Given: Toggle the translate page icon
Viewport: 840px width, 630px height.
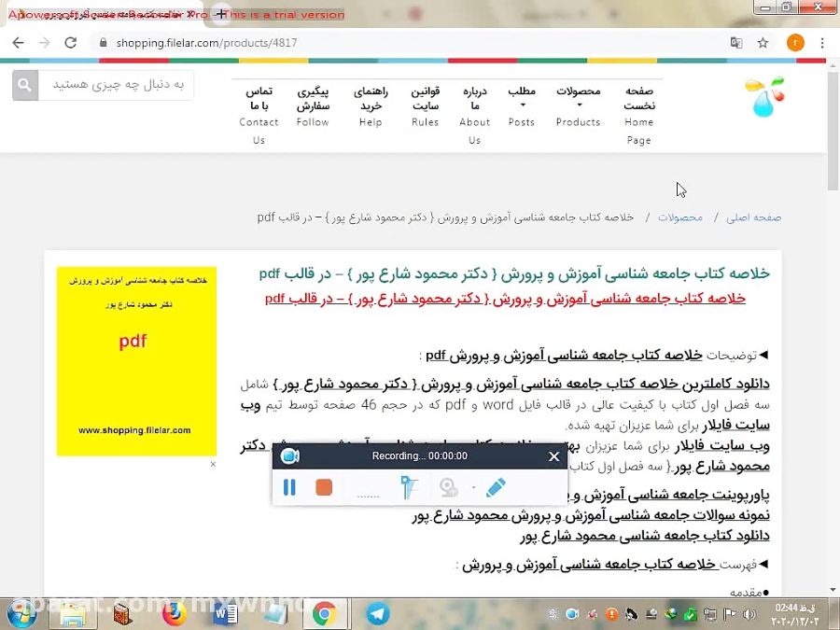Looking at the screenshot, I should click(x=736, y=42).
